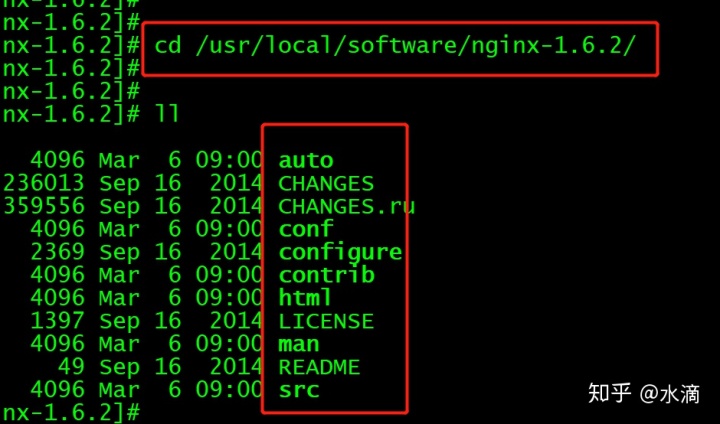Click the Sep 16 2014 date of LICENSE
Viewport: 720px width, 424px height.
point(181,321)
